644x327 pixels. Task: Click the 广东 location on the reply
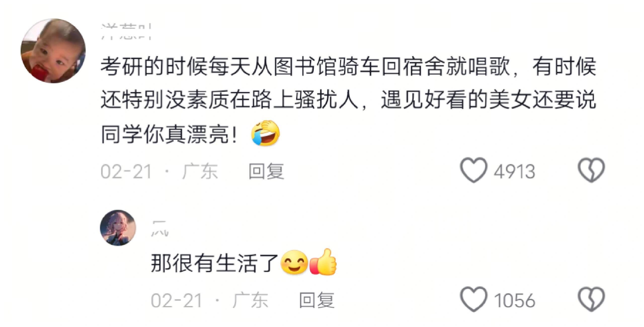[250, 300]
